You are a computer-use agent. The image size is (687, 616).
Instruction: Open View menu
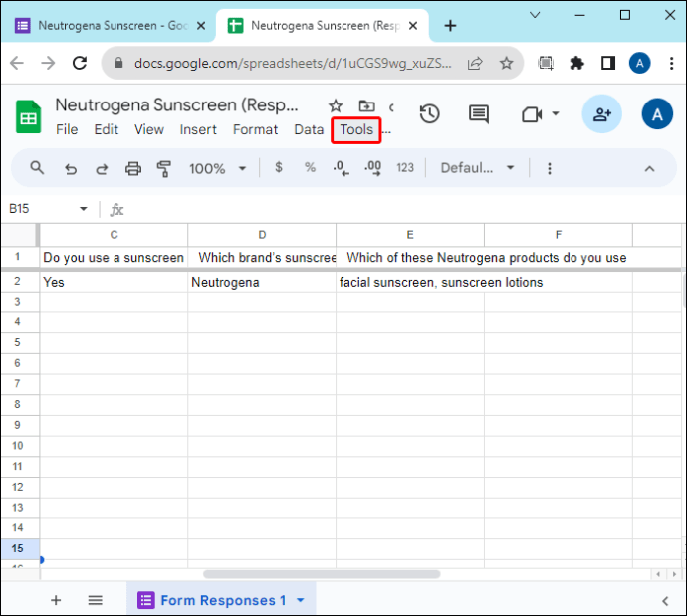pos(149,129)
